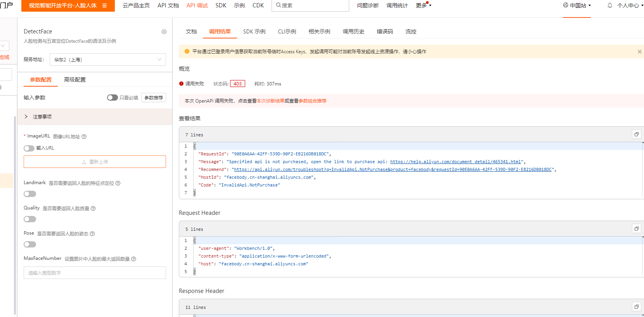Click help icon beside MaxFaceNumber description
The width and height of the screenshot is (644, 317).
[x=133, y=259]
